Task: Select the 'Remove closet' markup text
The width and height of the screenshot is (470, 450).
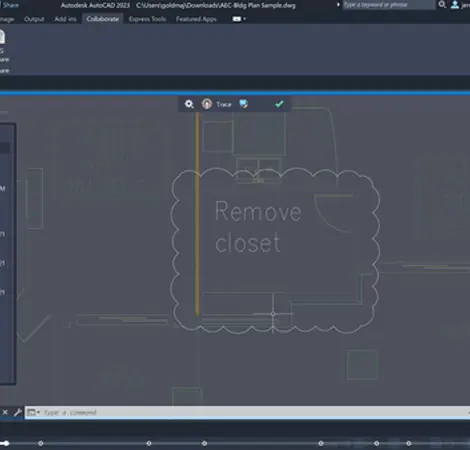Action: click(258, 226)
